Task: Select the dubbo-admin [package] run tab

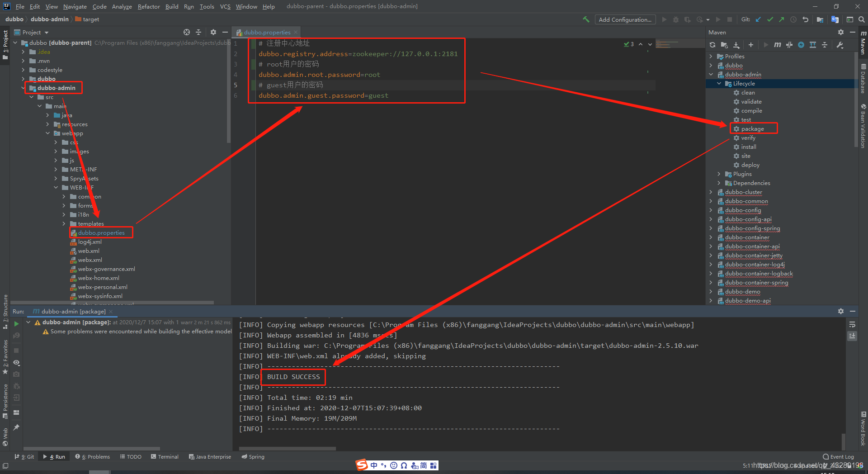Action: [x=72, y=311]
